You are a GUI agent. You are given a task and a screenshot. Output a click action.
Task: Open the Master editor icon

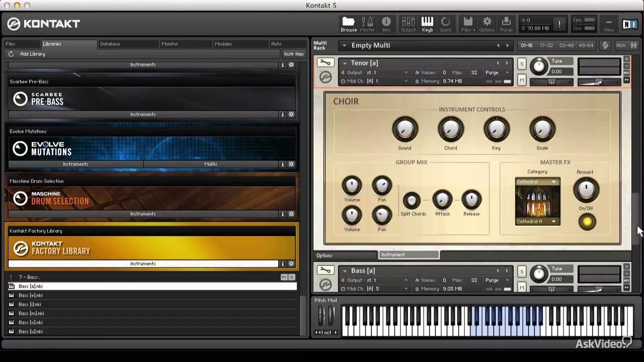[x=367, y=24]
